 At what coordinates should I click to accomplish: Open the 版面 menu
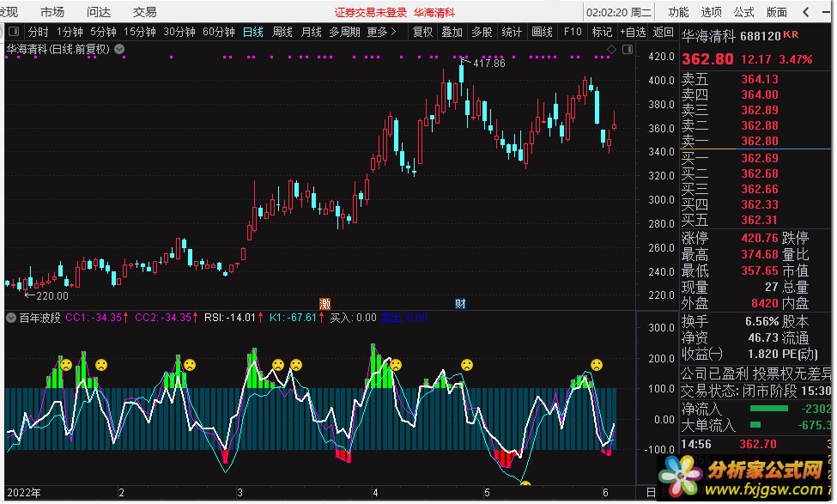click(x=776, y=12)
